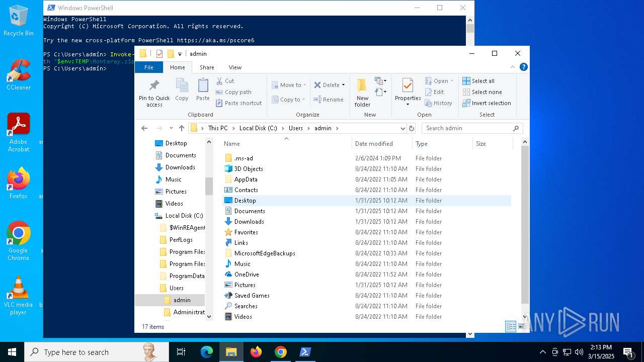
Task: Click Select none in ribbon
Action: coord(482,92)
